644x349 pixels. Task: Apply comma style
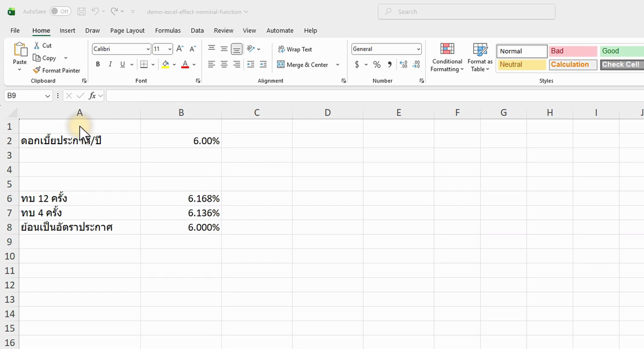coord(390,64)
